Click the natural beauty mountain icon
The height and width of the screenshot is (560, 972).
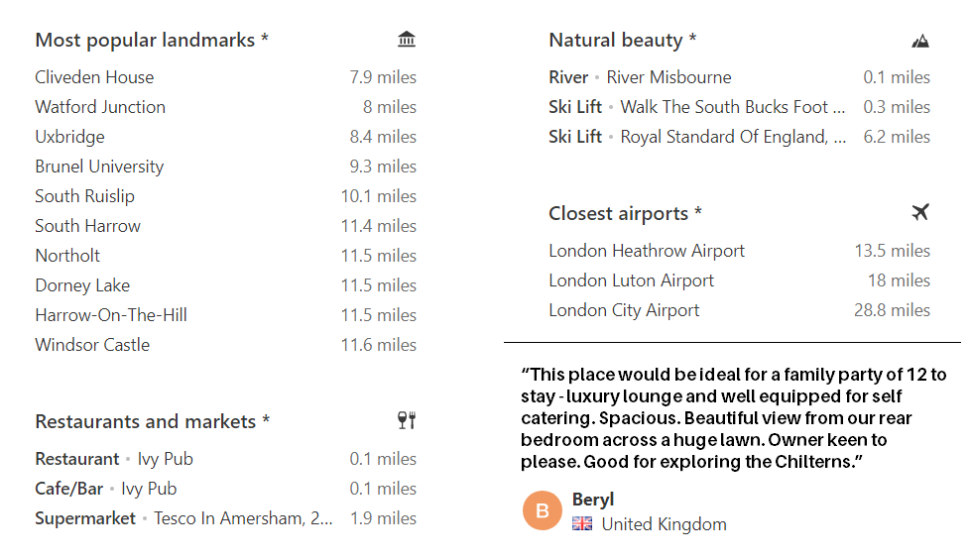point(920,41)
